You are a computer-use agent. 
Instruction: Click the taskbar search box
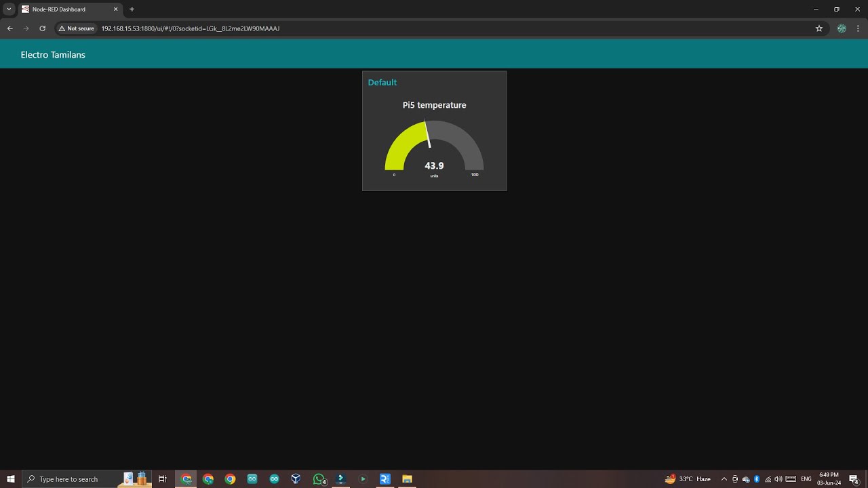(x=87, y=479)
